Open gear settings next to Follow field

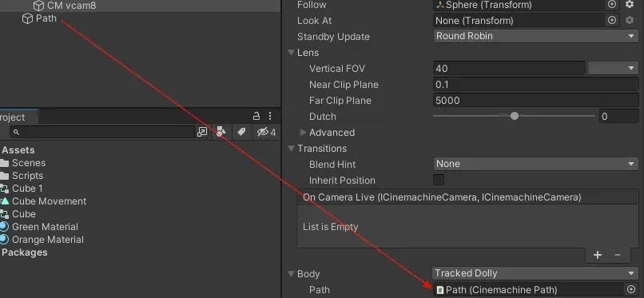pos(630,5)
